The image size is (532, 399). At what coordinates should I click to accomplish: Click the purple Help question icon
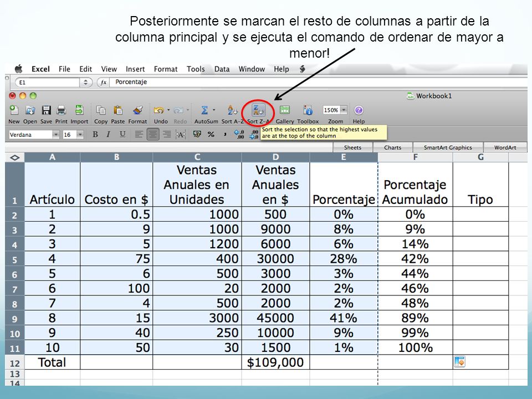click(359, 110)
